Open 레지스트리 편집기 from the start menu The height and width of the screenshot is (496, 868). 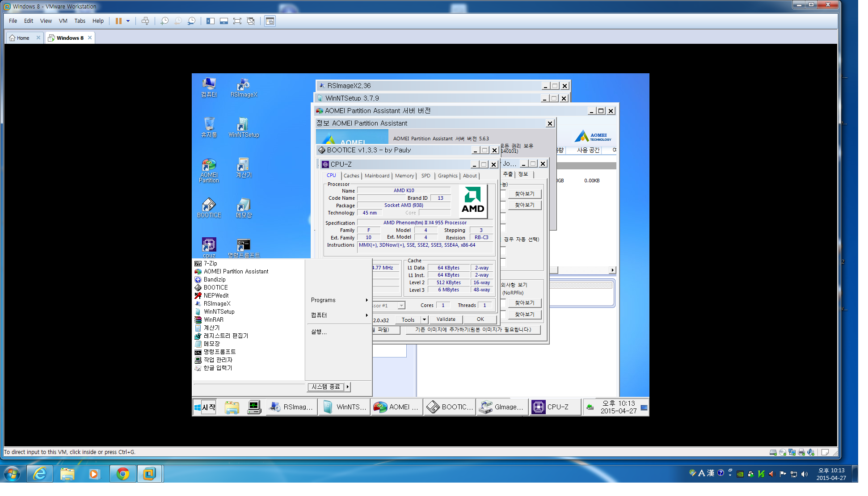tap(226, 336)
